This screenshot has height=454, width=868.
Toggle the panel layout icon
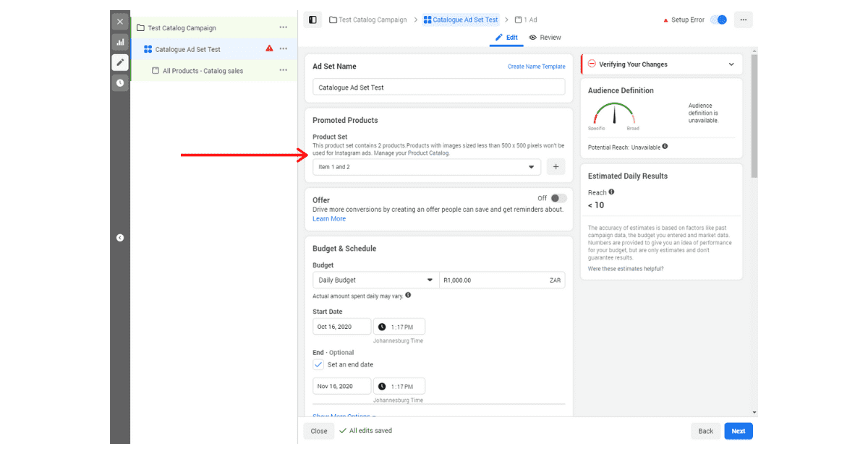pyautogui.click(x=312, y=20)
